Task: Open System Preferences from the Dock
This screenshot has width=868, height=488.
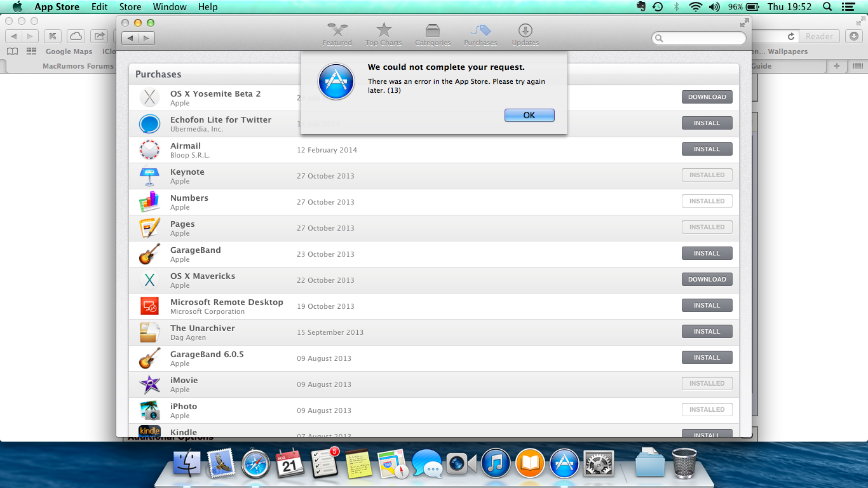Action: click(x=599, y=463)
